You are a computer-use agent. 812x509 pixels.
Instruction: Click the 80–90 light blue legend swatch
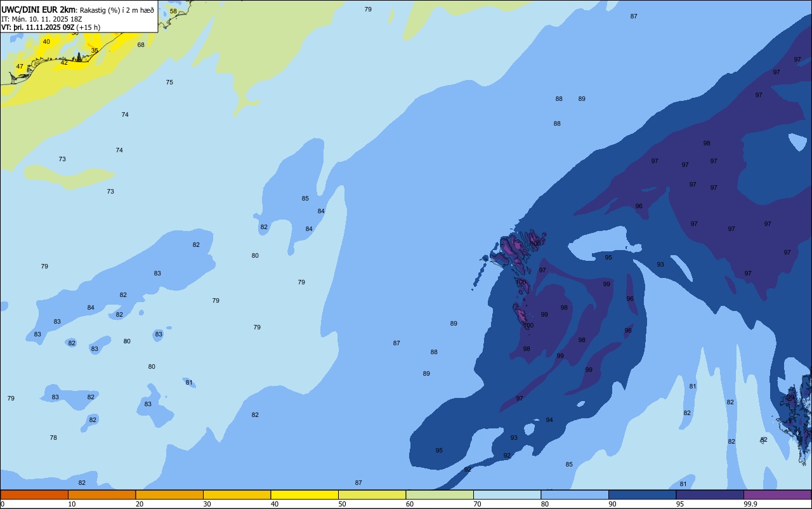pyautogui.click(x=575, y=494)
